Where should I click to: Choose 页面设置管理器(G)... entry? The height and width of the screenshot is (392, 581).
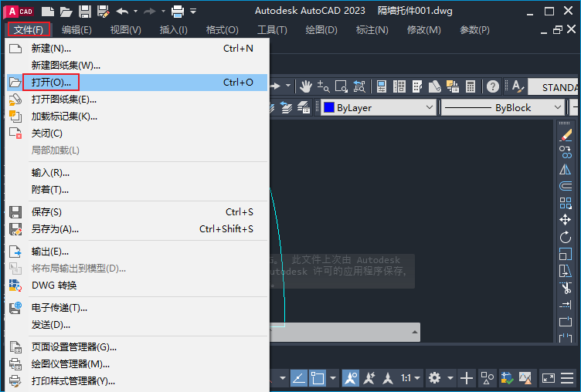click(x=137, y=346)
